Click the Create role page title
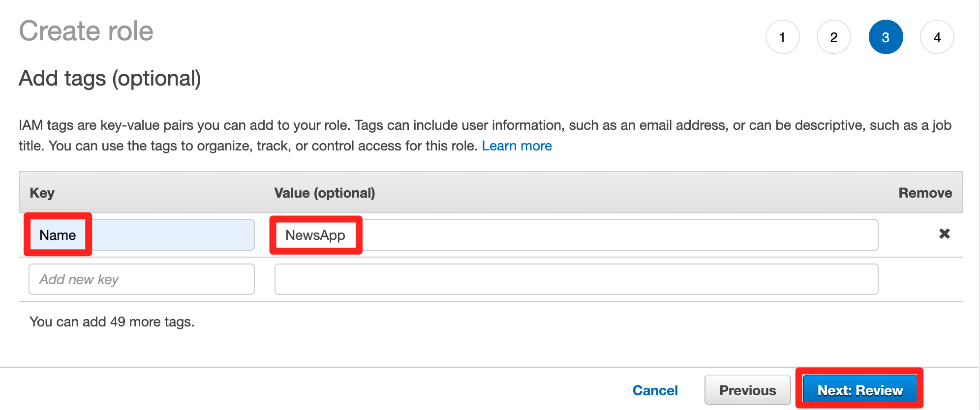 (x=86, y=31)
